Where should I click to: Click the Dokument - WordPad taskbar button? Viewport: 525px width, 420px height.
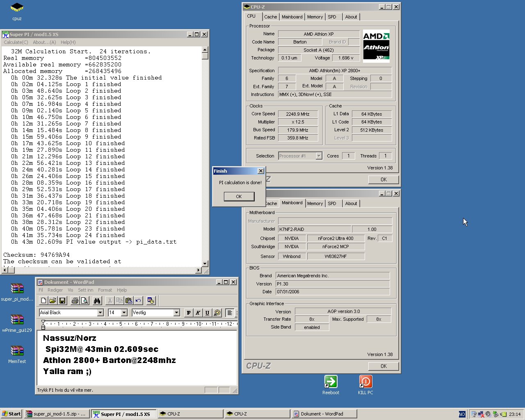point(323,414)
